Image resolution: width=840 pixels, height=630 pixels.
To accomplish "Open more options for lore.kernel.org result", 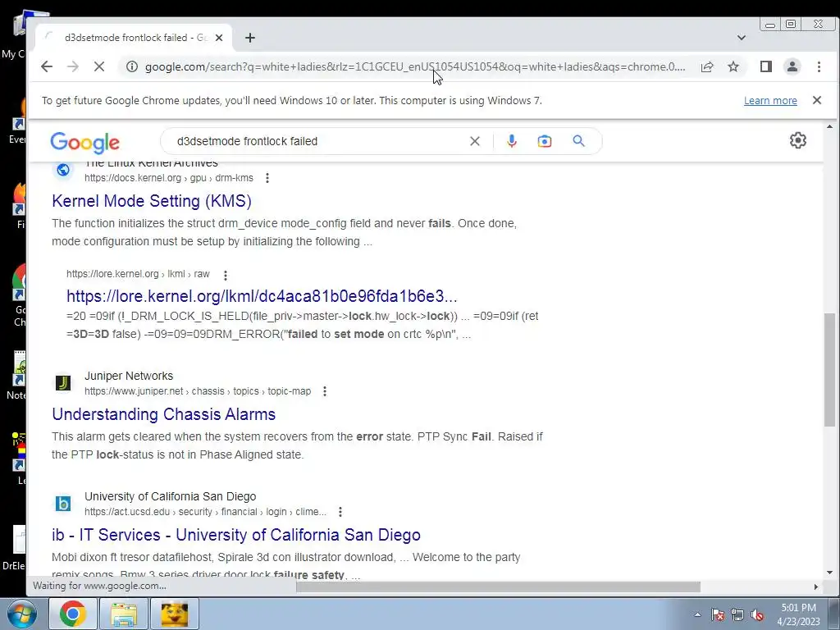I will click(x=226, y=275).
